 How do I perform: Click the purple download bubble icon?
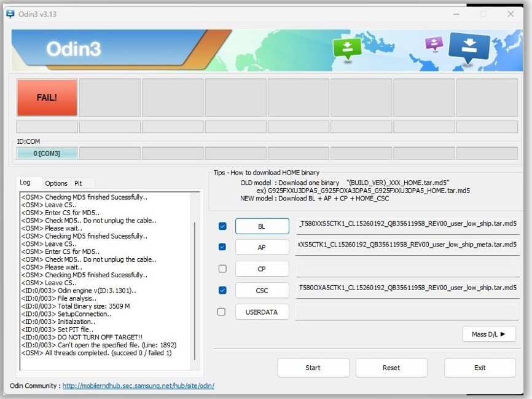point(434,44)
